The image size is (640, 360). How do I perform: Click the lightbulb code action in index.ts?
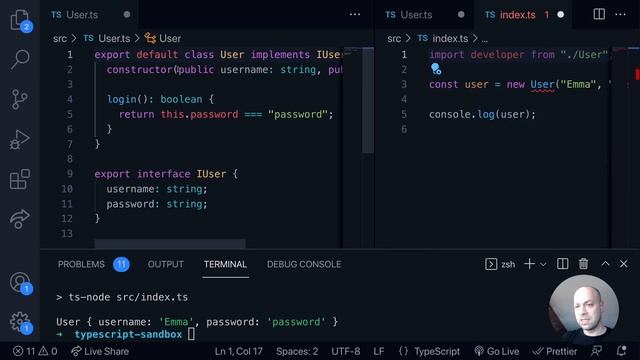pos(436,69)
